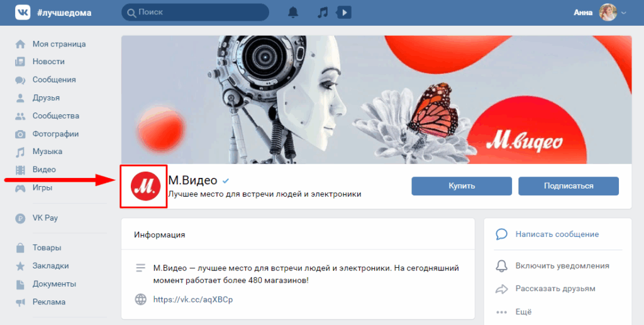Click the note icon beside Музыка

coord(20,152)
